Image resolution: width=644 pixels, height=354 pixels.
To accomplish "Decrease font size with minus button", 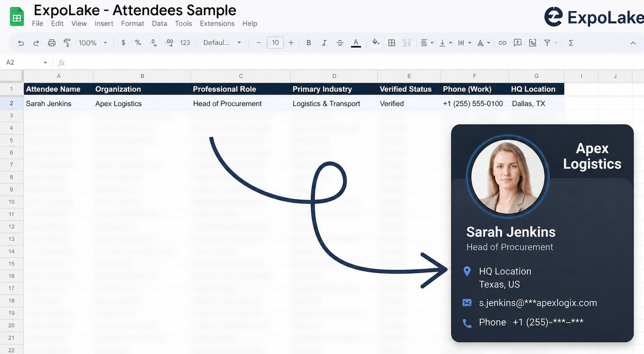I will 259,43.
